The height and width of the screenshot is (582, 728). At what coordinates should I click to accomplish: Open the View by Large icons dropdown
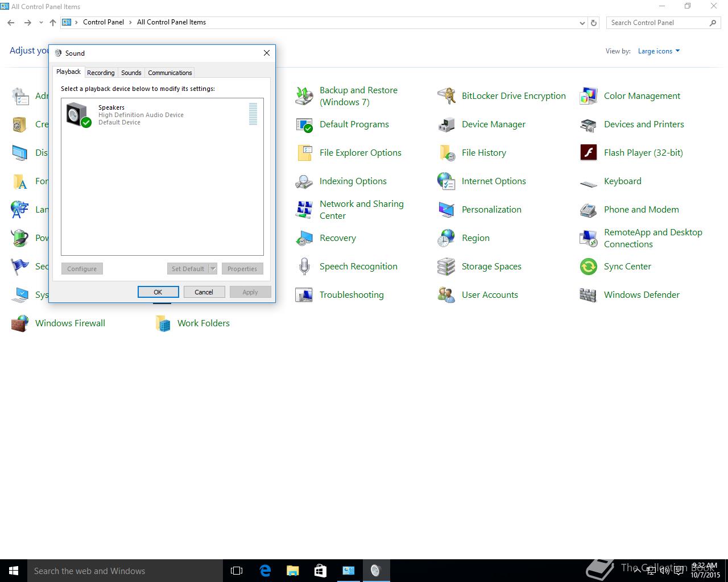click(659, 51)
